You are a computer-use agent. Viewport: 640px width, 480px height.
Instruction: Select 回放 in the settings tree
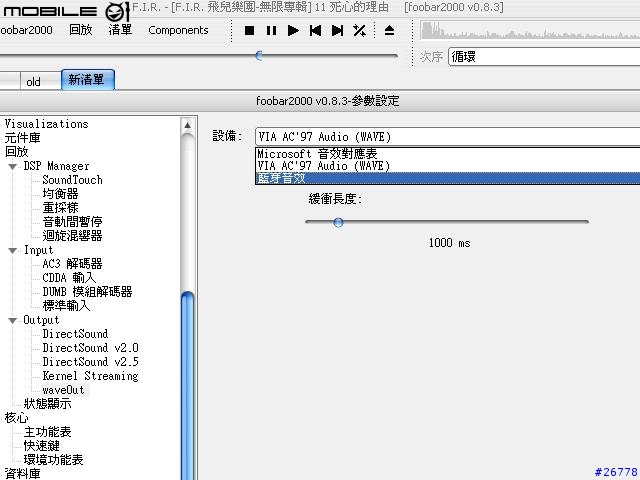17,152
